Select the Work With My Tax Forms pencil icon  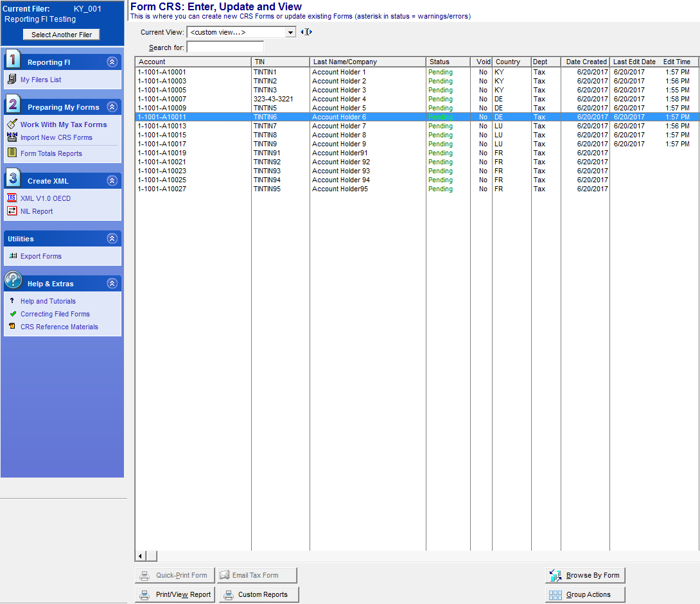coord(12,124)
